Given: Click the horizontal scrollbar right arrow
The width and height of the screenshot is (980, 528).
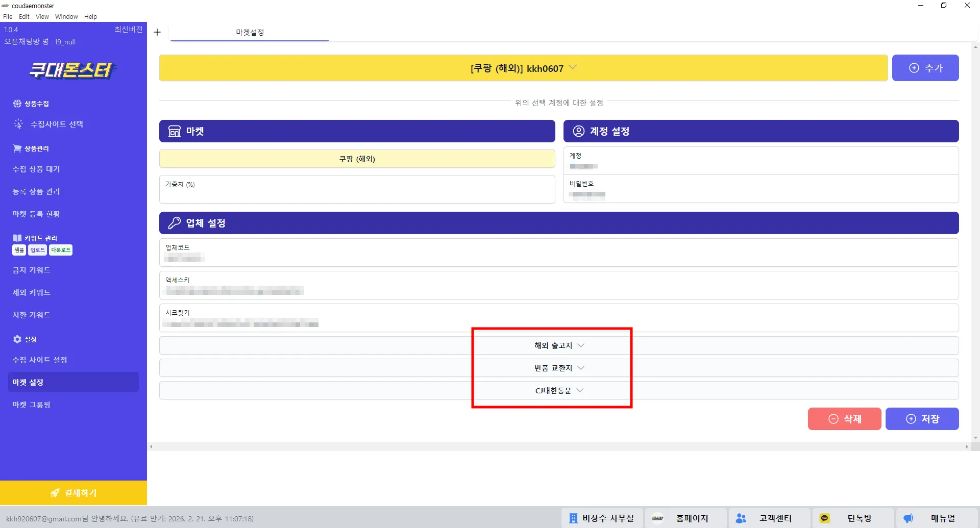Looking at the screenshot, I should click(967, 447).
